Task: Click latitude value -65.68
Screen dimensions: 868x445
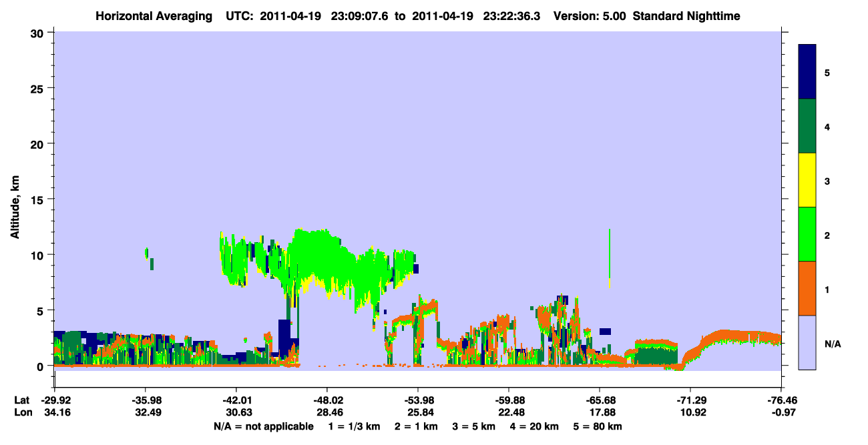Action: [599, 400]
